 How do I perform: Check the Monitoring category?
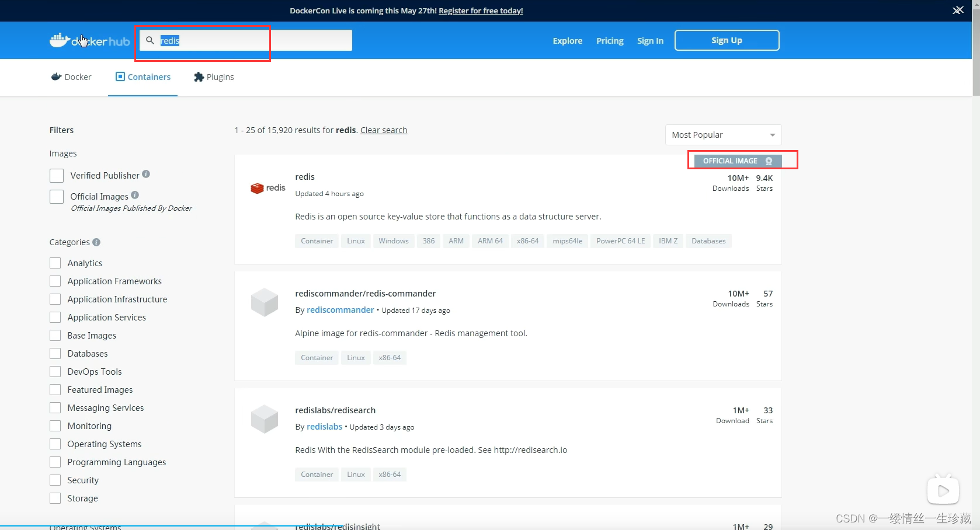(x=55, y=426)
